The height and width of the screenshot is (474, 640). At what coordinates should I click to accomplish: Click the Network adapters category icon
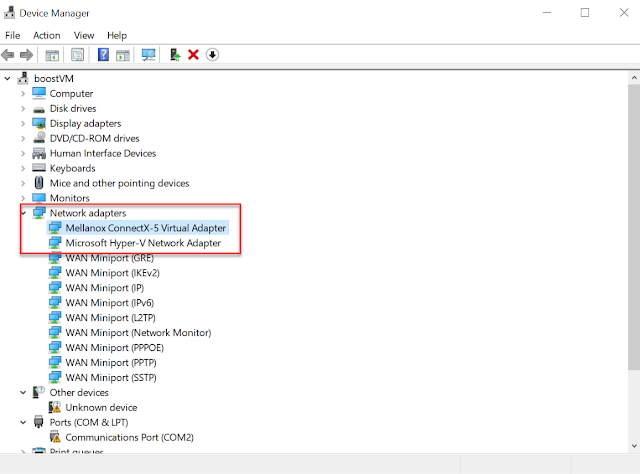(x=39, y=213)
